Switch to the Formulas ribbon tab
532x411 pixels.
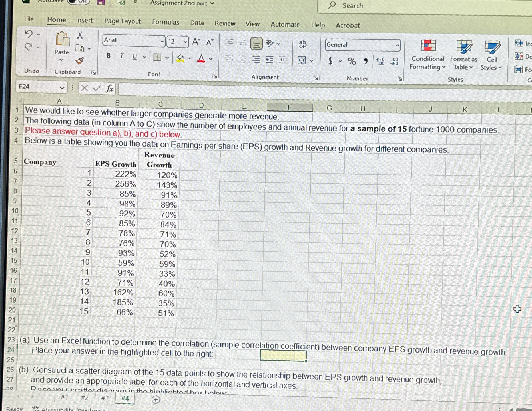click(166, 22)
